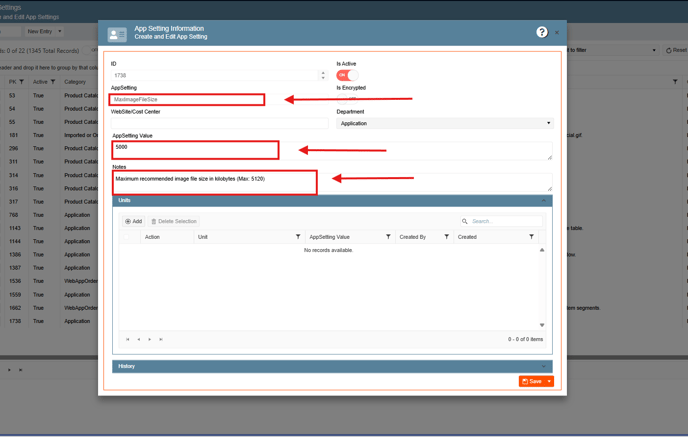Open the Save button dropdown arrow
Screen dimensions: 688x437
pos(549,381)
